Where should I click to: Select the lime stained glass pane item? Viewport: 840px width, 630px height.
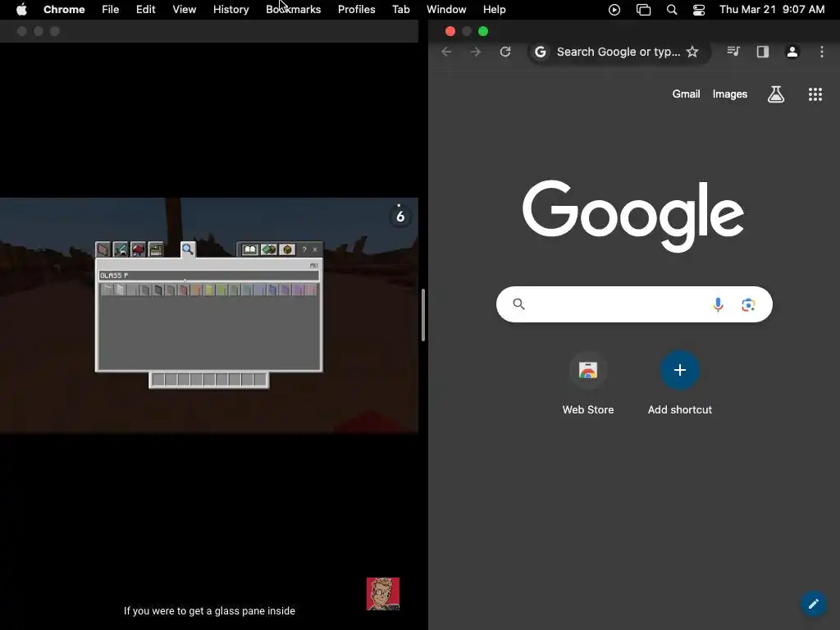pos(221,290)
